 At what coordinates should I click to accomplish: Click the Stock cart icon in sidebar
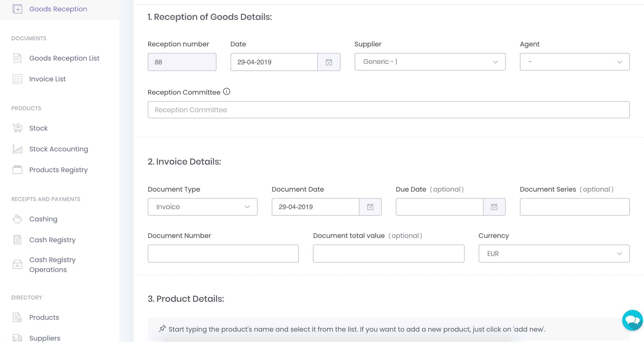[x=18, y=128]
